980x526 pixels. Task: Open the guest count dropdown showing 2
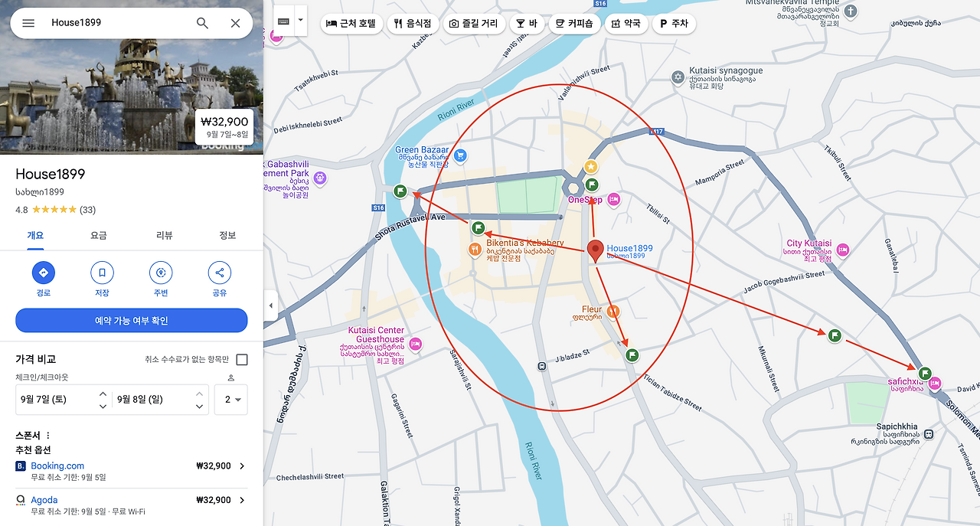click(x=231, y=400)
